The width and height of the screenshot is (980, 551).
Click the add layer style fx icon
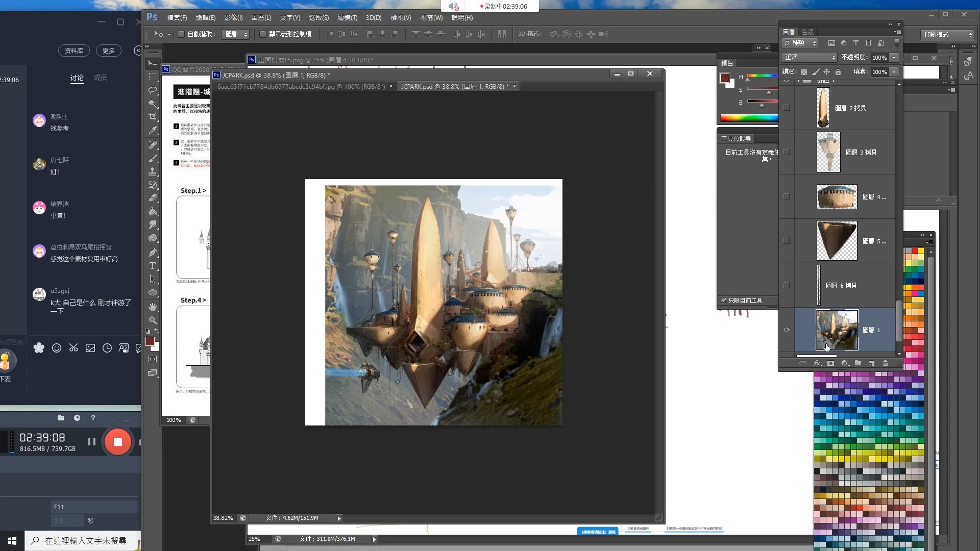tap(817, 363)
